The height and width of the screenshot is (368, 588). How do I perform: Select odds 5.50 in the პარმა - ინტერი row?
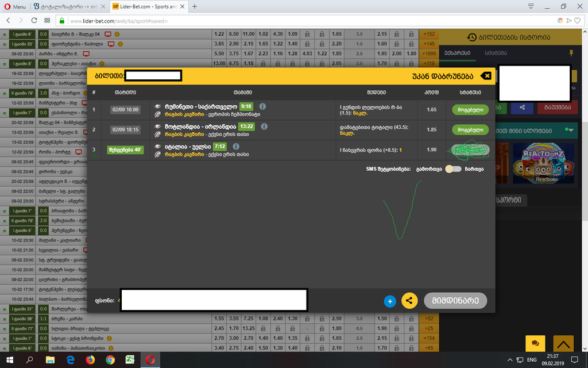[x=219, y=53]
